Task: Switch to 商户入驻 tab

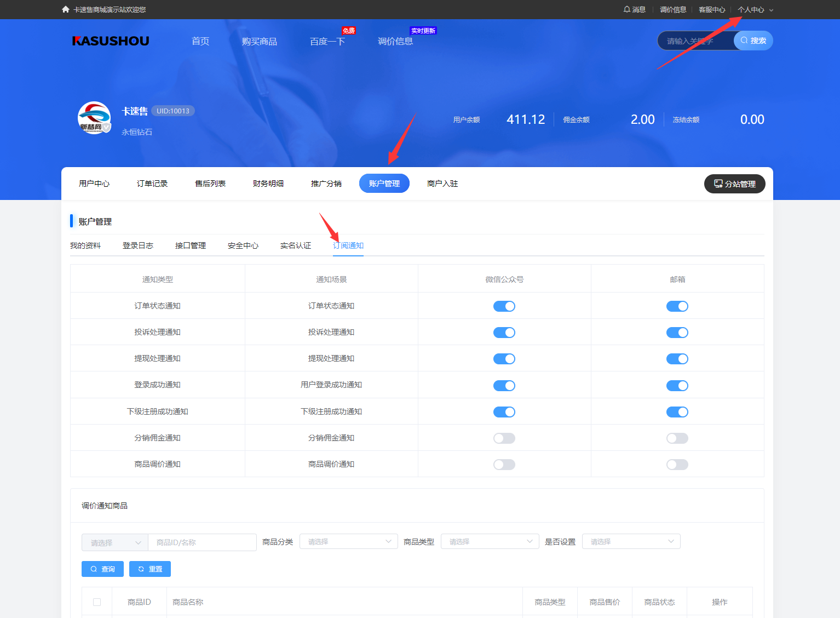Action: pos(442,184)
